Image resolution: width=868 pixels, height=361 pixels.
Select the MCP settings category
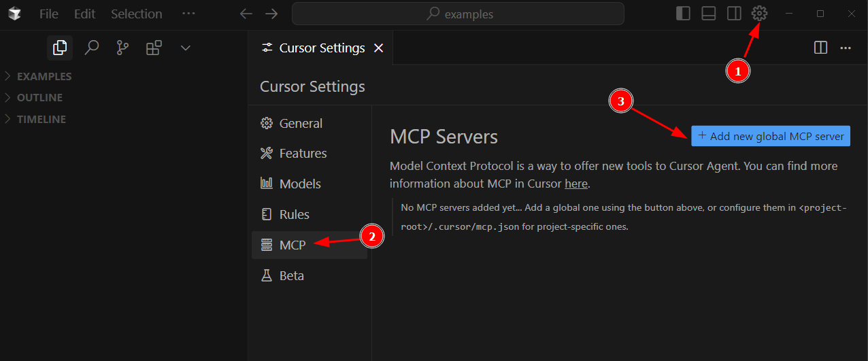[x=293, y=245]
